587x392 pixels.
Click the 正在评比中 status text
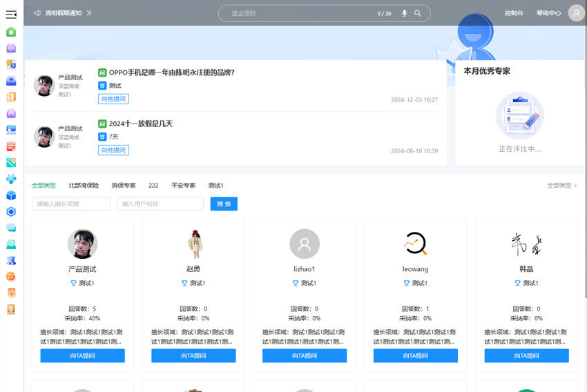[520, 149]
